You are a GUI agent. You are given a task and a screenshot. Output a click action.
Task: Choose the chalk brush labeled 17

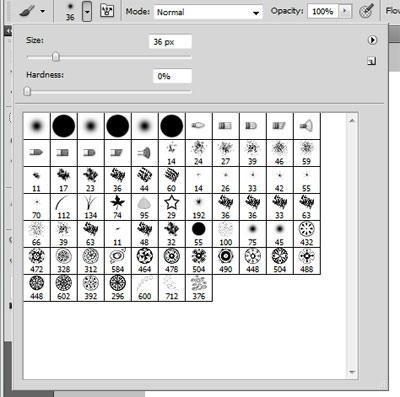click(64, 180)
